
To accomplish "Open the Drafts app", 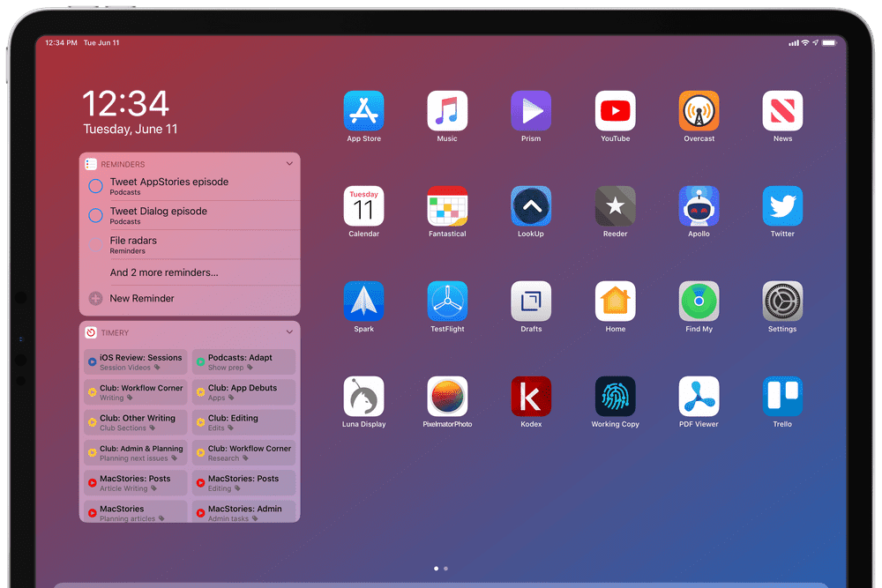I will (531, 301).
